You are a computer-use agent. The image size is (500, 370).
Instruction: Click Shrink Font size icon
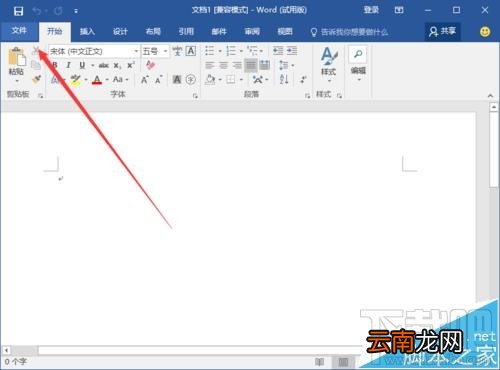point(159,80)
